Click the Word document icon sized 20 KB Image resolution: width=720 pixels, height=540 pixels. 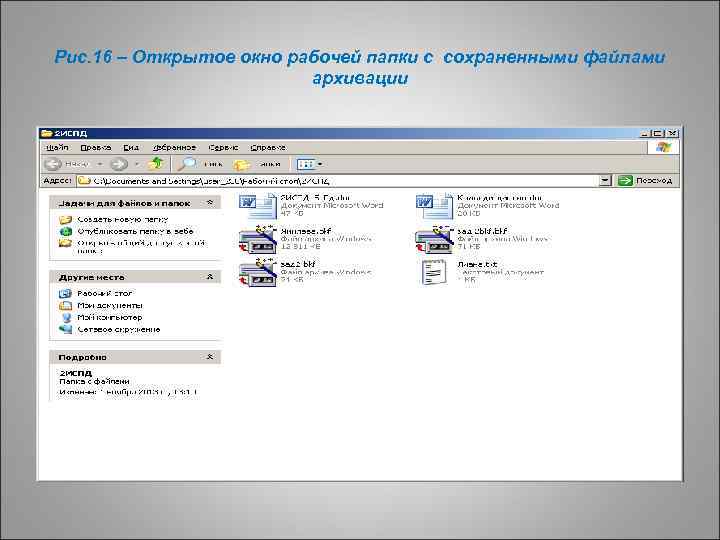coord(434,206)
